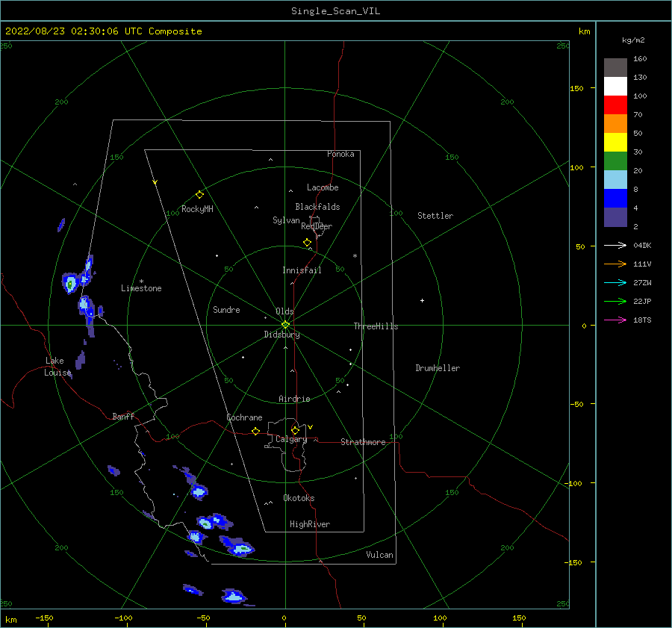Click the Lacombe city label

coord(323,187)
